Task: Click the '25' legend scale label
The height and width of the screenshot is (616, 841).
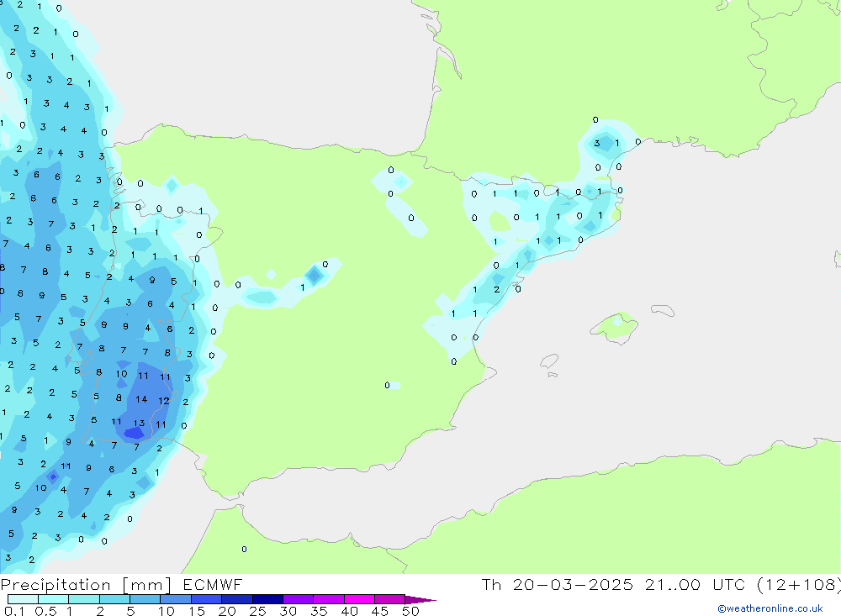Action: click(x=257, y=611)
